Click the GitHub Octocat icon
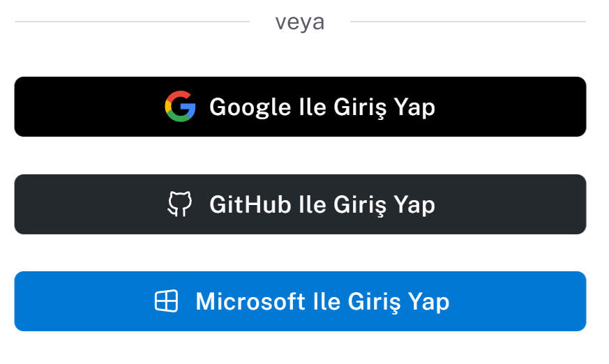This screenshot has height=364, width=609. [180, 204]
